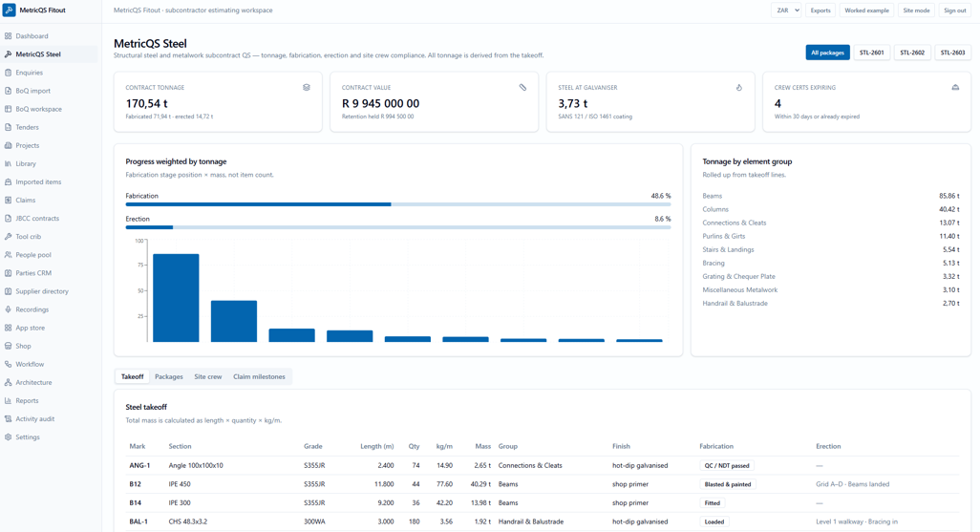Select the ANG-1 mark cell
Viewport: 980px width, 532px height.
pyautogui.click(x=139, y=466)
